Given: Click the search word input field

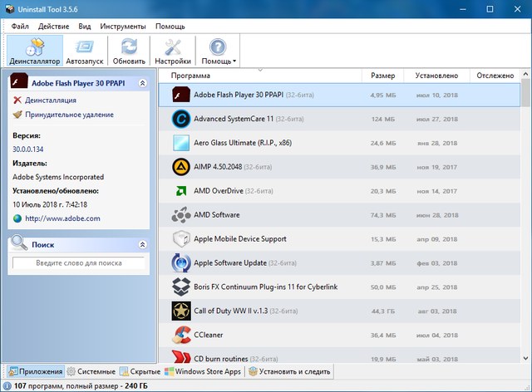Looking at the screenshot, I should 78,263.
